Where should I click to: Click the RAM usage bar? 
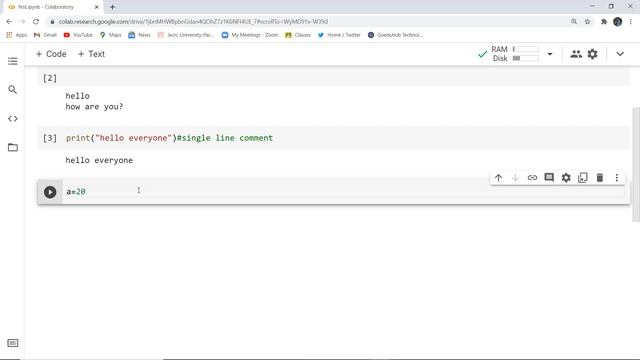tap(525, 49)
